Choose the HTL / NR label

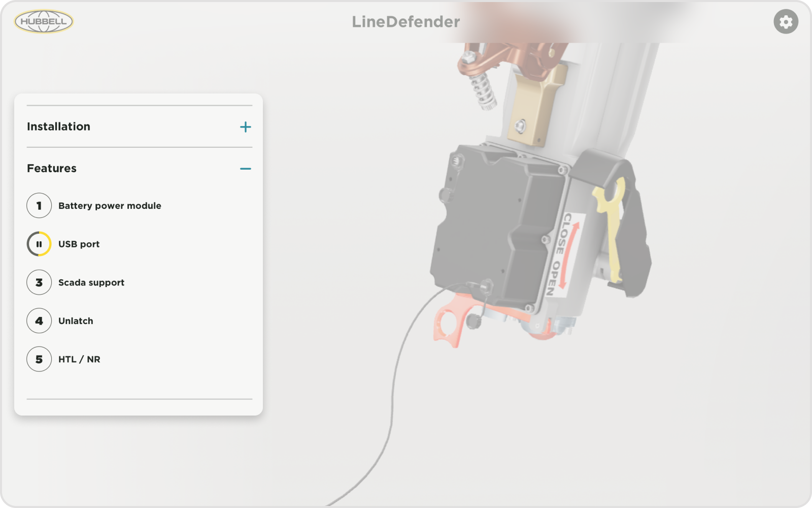click(x=79, y=359)
